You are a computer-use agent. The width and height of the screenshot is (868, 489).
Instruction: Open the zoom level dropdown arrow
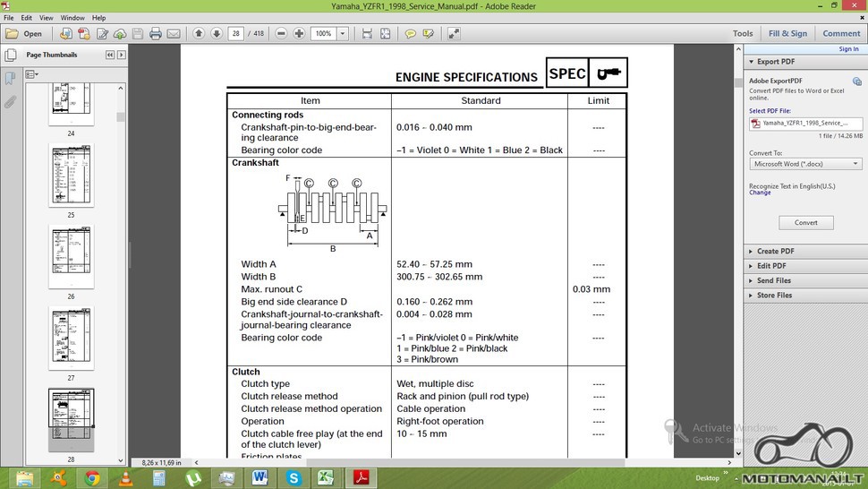coord(343,34)
